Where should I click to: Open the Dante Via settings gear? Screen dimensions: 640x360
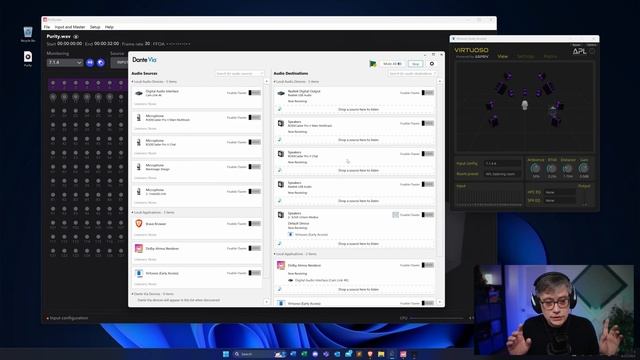432,64
